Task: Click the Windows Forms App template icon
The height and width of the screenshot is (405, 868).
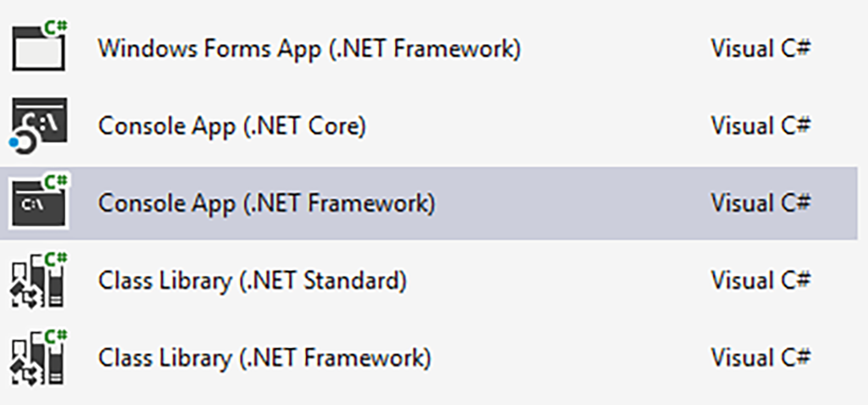Action: click(39, 47)
